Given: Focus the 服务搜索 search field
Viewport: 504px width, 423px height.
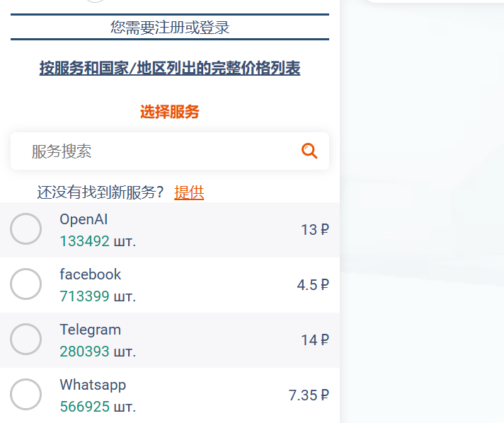Looking at the screenshot, I should click(170, 151).
